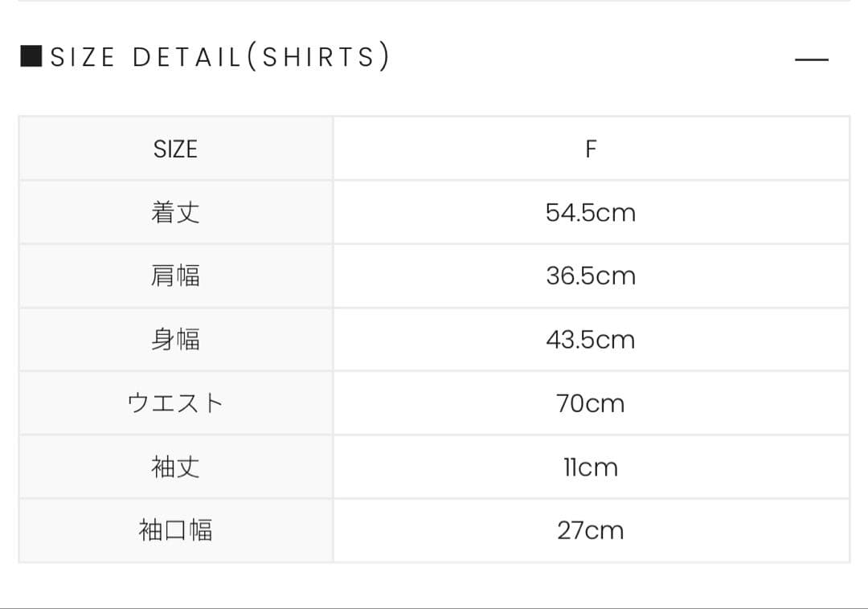Click the (SHIRTS) part of the heading
Image resolution: width=868 pixels, height=609 pixels.
click(x=318, y=58)
